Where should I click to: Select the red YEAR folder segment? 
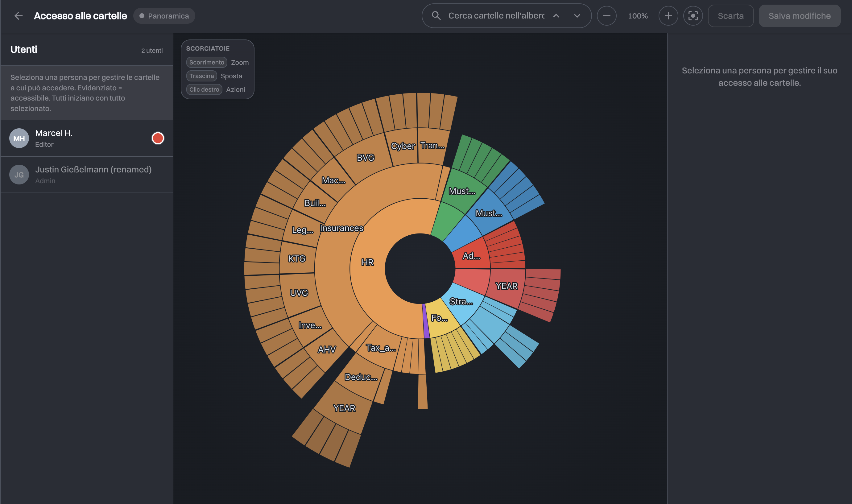coord(506,286)
